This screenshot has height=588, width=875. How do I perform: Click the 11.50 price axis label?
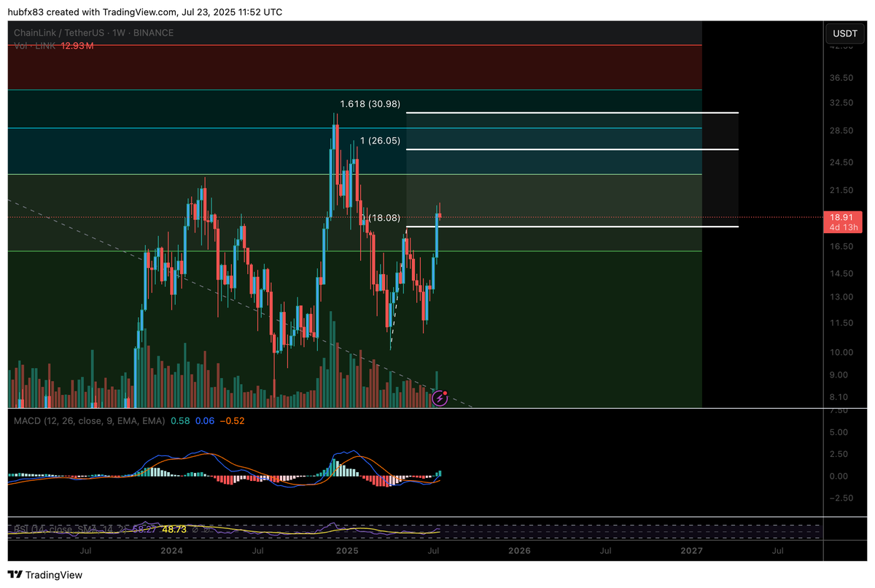point(841,323)
